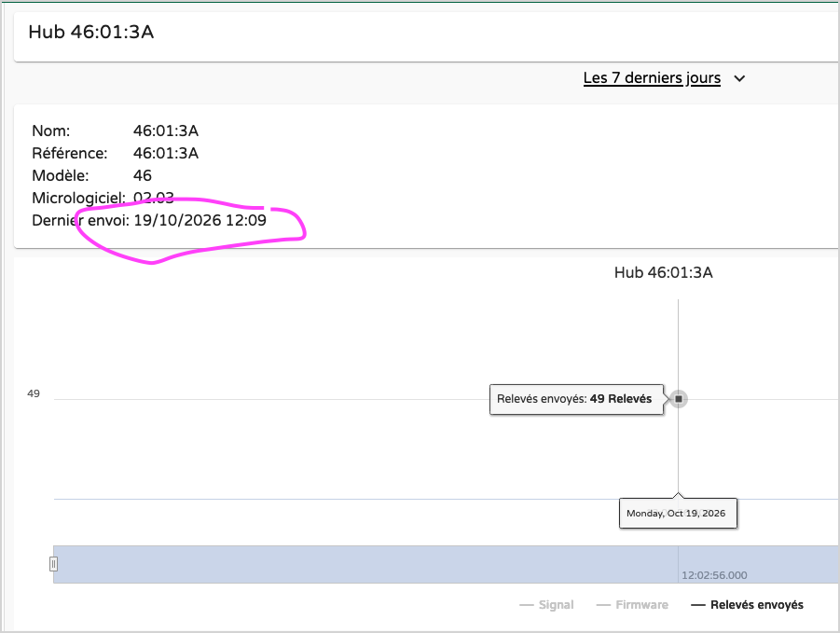
Task: Toggle the Relevés envoyés legend series
Action: coord(748,605)
